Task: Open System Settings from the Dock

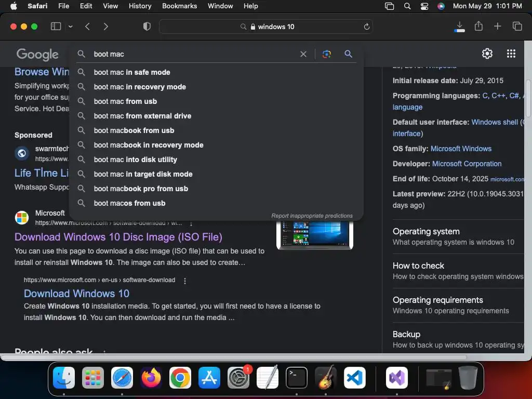Action: pyautogui.click(x=238, y=378)
